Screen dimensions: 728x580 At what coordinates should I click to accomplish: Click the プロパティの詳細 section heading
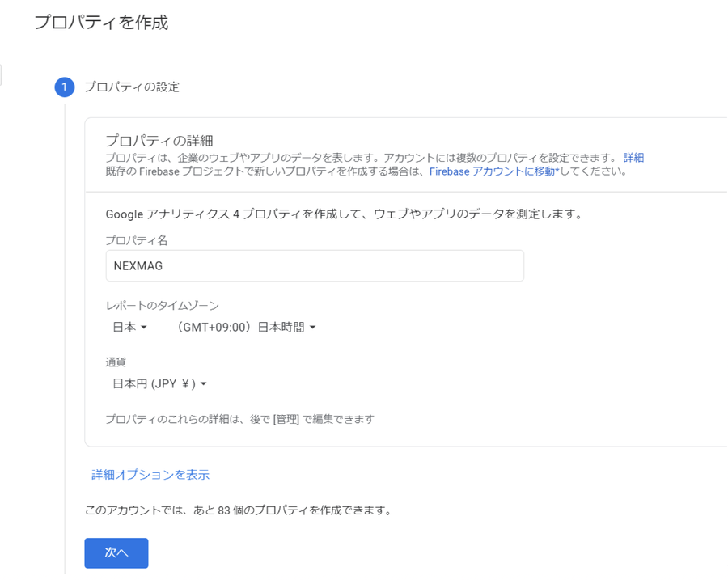[x=159, y=141]
